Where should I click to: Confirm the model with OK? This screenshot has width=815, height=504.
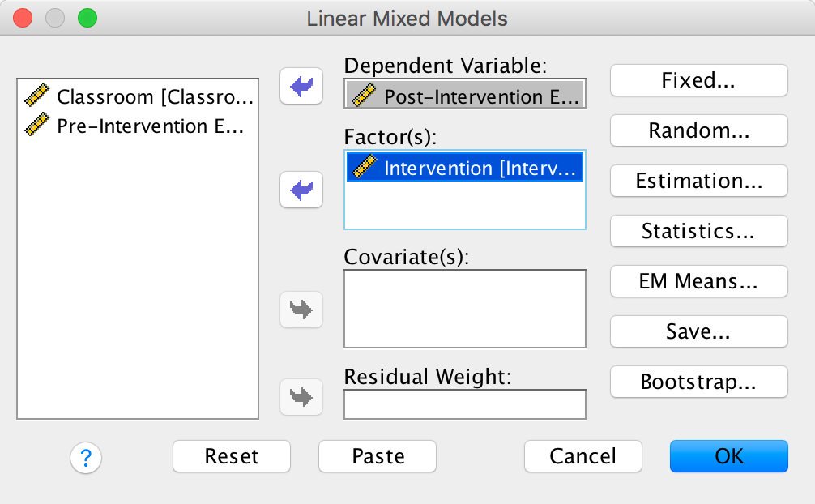coord(728,456)
